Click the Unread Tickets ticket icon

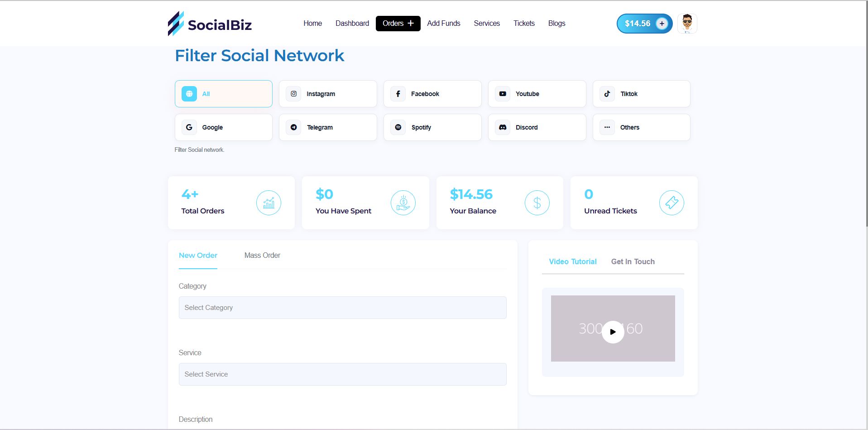click(671, 203)
